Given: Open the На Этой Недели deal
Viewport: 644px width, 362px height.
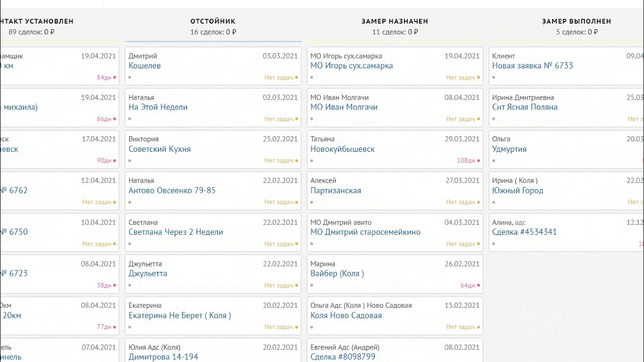Looking at the screenshot, I should (x=158, y=107).
